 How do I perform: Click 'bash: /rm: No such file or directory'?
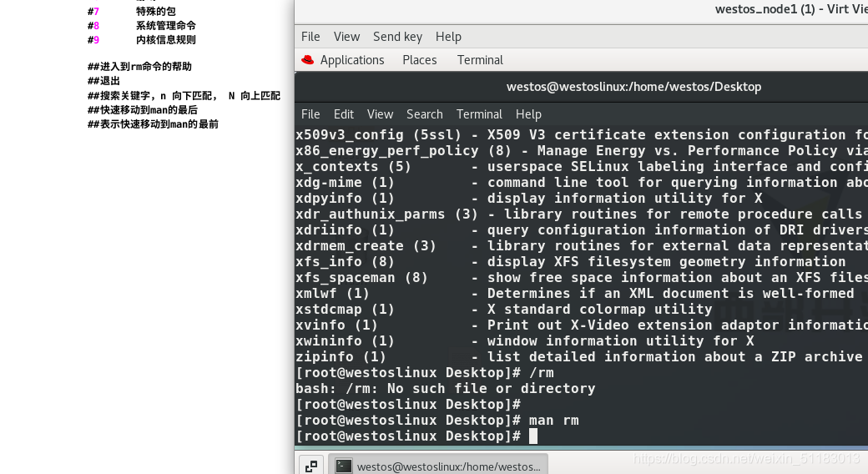click(x=446, y=389)
